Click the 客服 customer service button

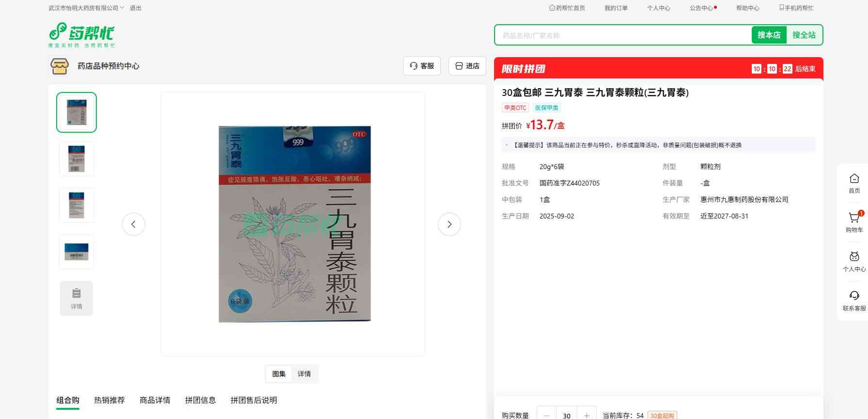tap(421, 66)
